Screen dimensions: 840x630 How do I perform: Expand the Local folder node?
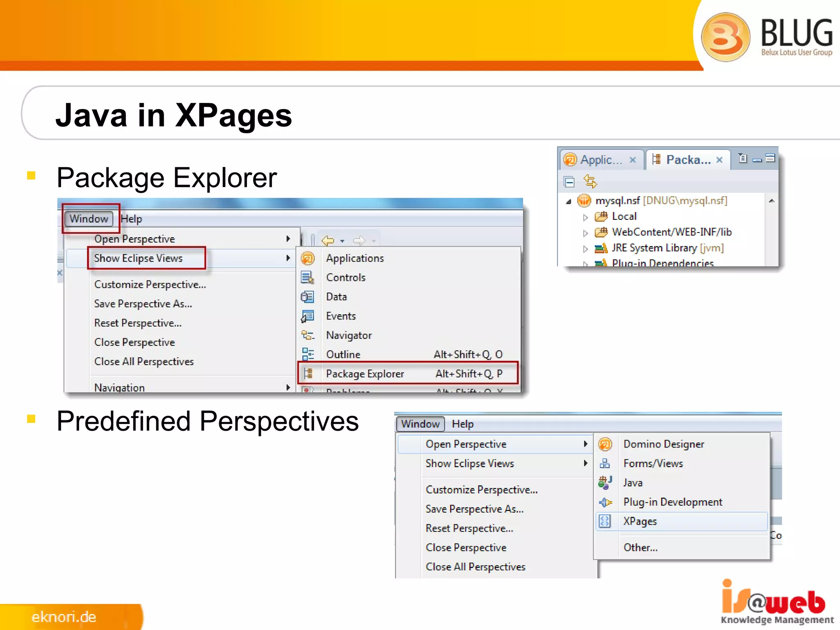click(585, 217)
